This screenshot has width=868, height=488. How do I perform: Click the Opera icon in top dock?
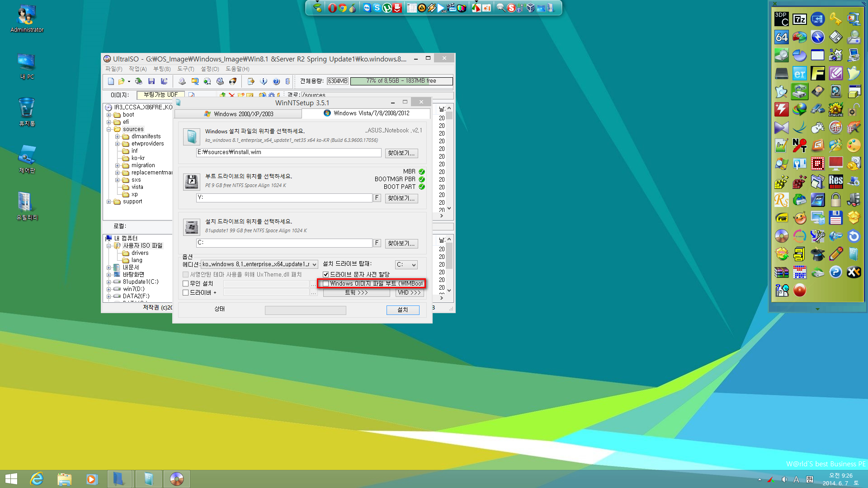[332, 8]
